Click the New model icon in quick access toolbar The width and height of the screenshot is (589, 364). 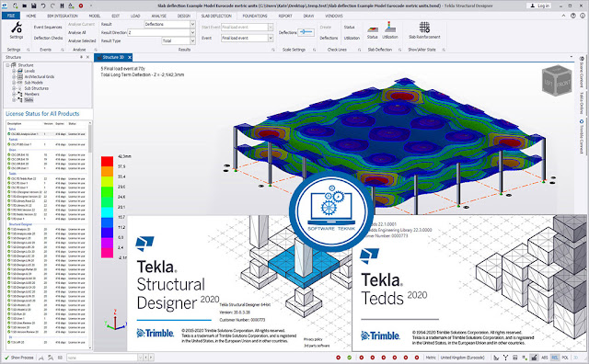tap(16, 6)
